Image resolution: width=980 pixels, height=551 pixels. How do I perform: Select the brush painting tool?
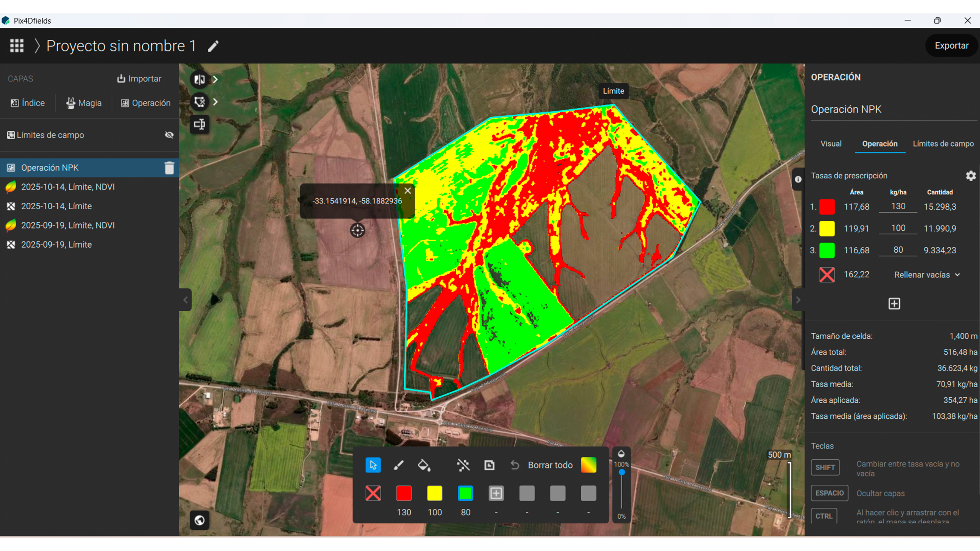pos(399,465)
